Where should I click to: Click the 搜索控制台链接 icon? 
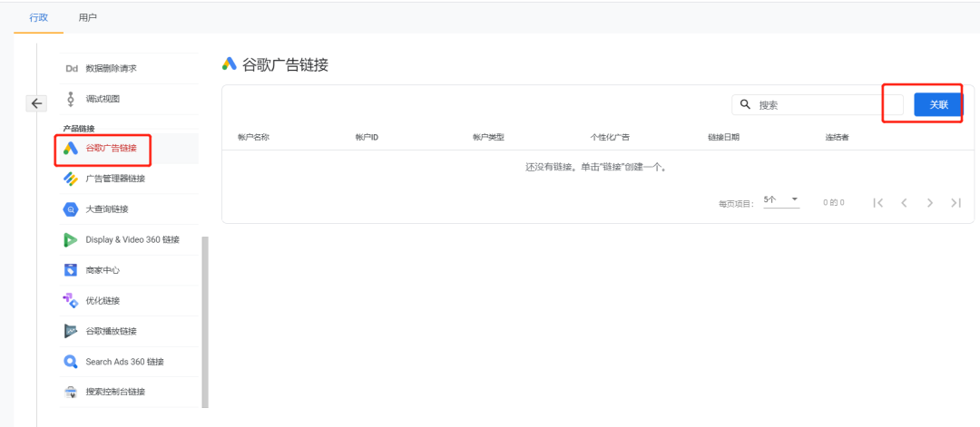click(71, 392)
